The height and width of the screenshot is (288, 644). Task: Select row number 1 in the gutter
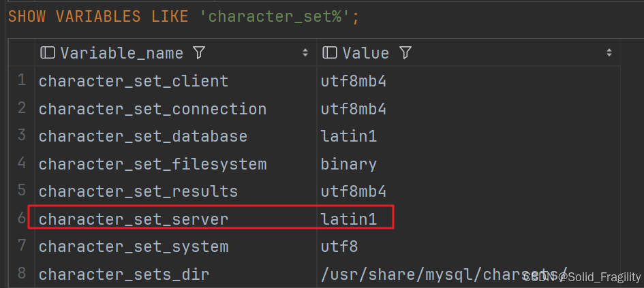22,80
